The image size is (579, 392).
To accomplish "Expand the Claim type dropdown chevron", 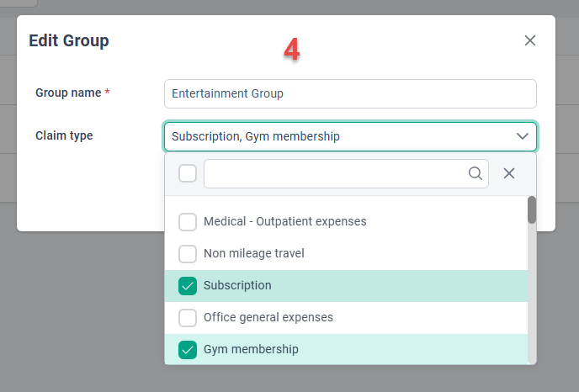I will pyautogui.click(x=522, y=136).
